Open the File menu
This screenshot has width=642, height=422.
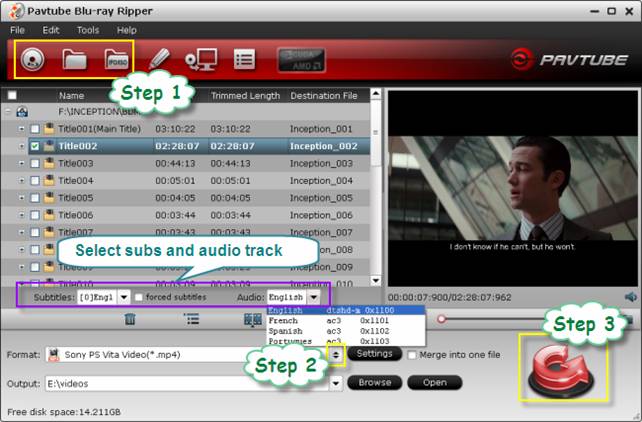pyautogui.click(x=17, y=30)
